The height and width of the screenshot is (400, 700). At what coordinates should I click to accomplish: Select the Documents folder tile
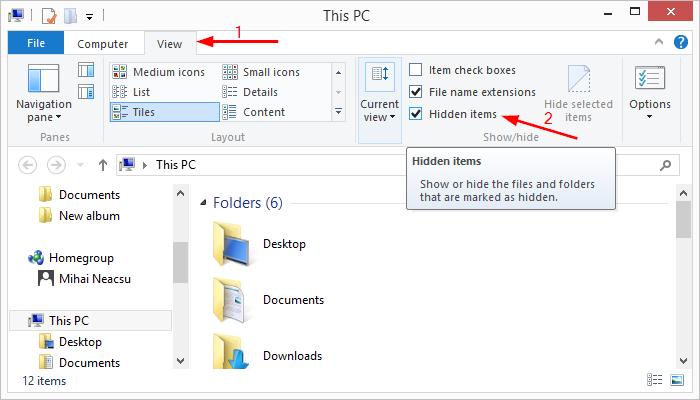pyautogui.click(x=269, y=300)
